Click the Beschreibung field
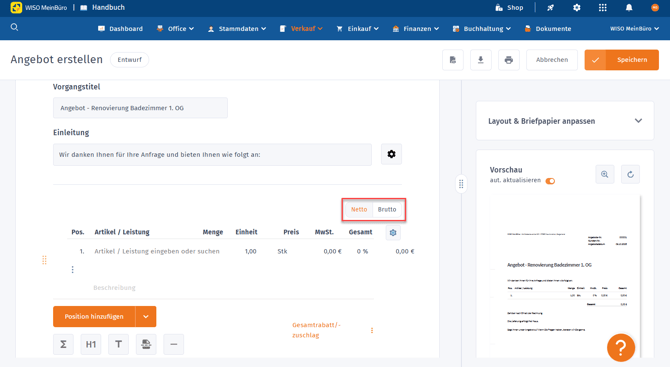Image resolution: width=670 pixels, height=367 pixels. tap(114, 288)
